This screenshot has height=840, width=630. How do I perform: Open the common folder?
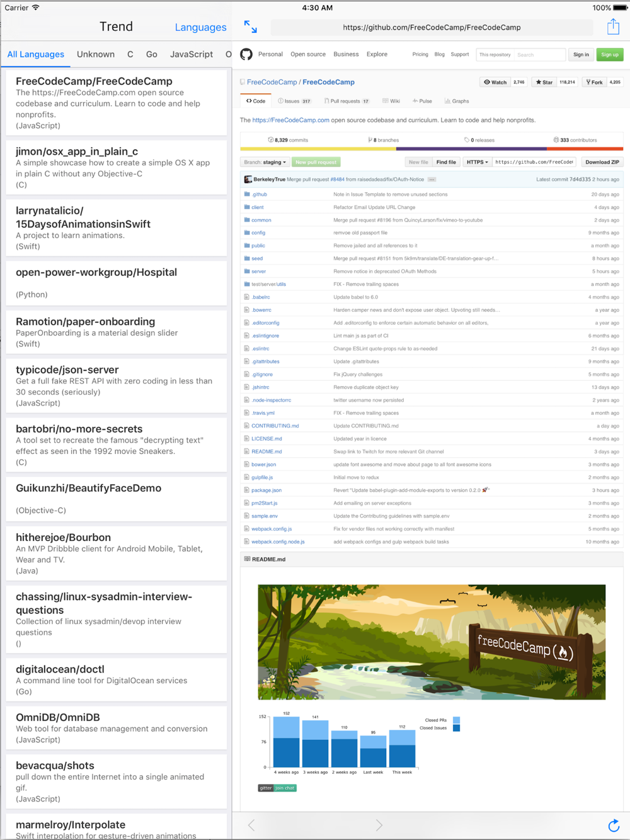[261, 220]
